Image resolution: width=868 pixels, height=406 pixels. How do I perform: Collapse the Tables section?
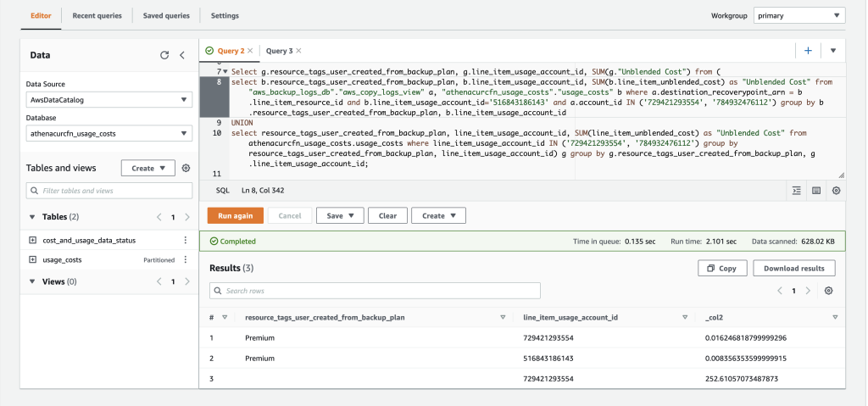(x=33, y=217)
